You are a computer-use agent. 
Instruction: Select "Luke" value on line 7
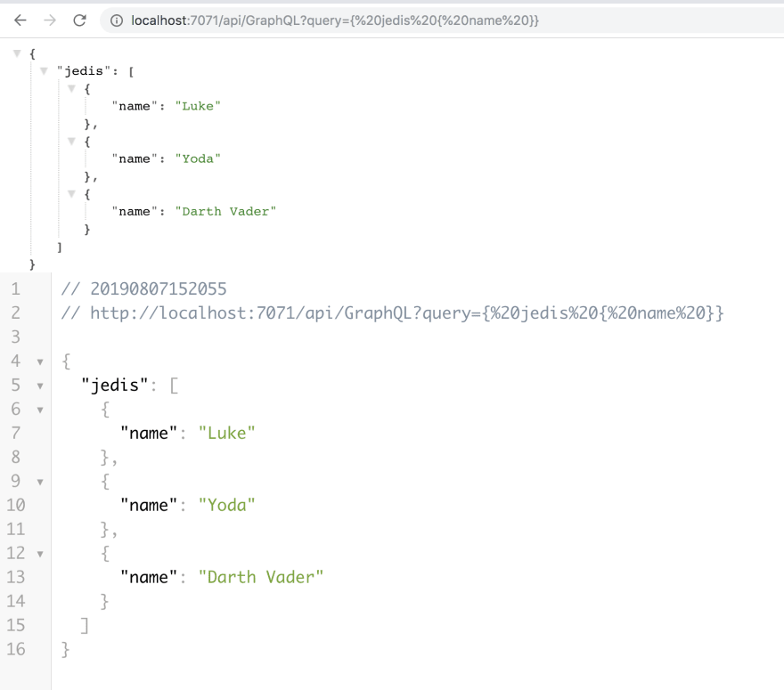point(227,433)
